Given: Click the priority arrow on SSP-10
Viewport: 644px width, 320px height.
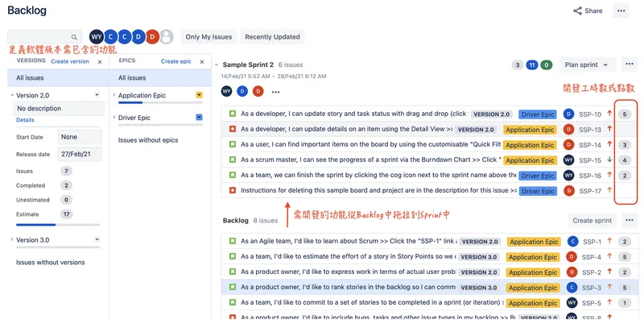Looking at the screenshot, I should coord(609,114).
